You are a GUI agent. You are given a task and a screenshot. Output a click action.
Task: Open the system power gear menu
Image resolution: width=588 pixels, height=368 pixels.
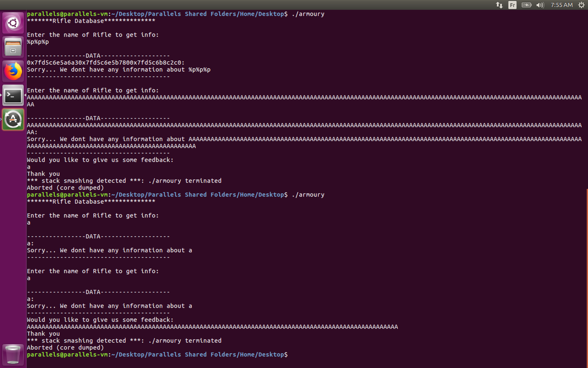pyautogui.click(x=581, y=5)
